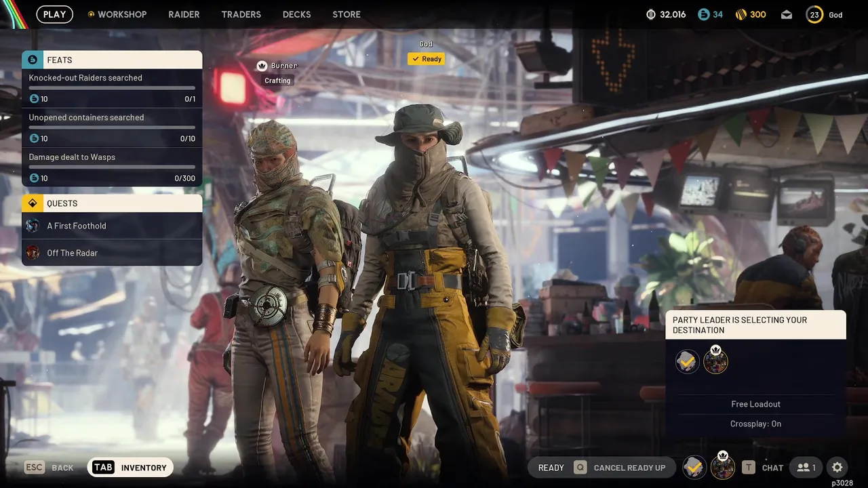Click the T key chat prompt icon
The width and height of the screenshot is (868, 488).
click(748, 468)
